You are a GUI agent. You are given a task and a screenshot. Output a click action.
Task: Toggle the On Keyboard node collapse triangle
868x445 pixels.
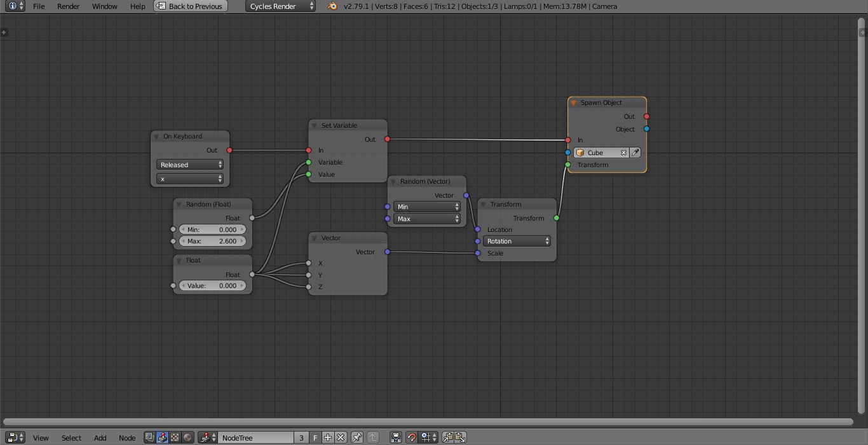156,136
